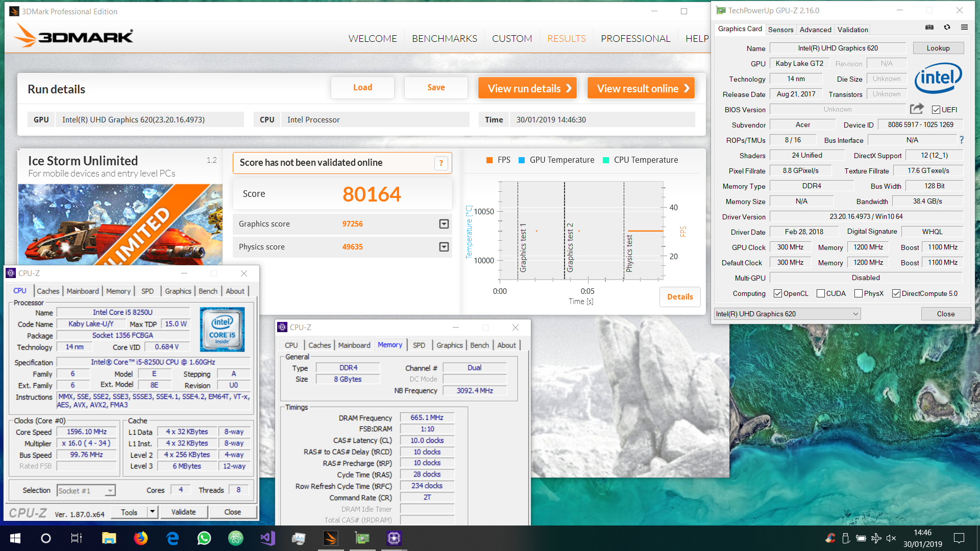Switch to GPU-Z Advanced tab
Screen dimensions: 980x551
coord(815,30)
